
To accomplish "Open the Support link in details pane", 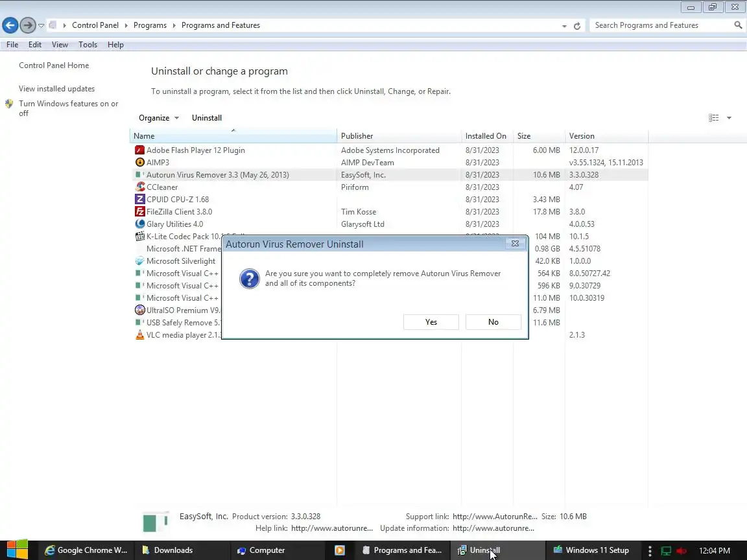I will (x=495, y=517).
